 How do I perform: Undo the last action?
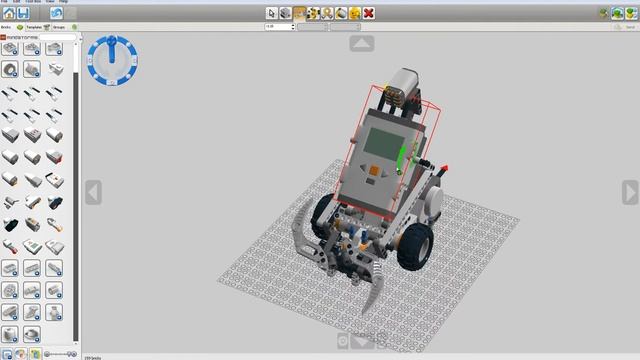pyautogui.click(x=56, y=13)
